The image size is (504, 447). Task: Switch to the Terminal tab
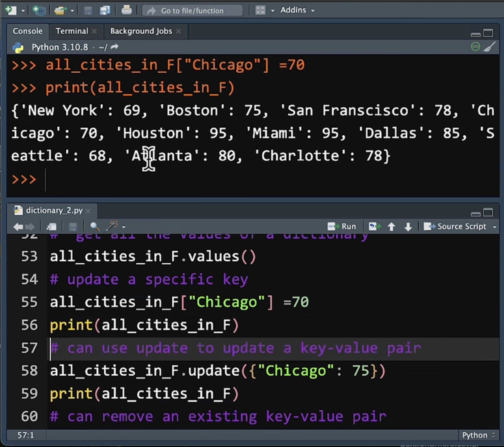[72, 31]
